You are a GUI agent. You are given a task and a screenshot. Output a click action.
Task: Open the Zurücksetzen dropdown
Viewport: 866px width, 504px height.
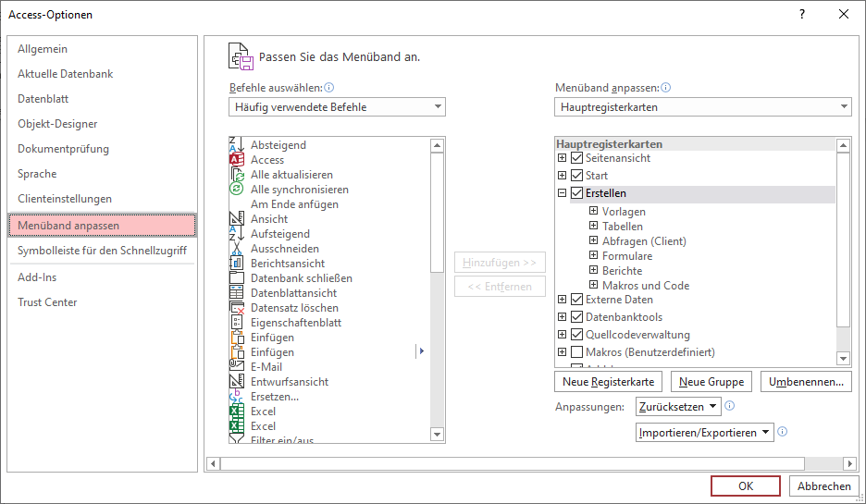(678, 407)
